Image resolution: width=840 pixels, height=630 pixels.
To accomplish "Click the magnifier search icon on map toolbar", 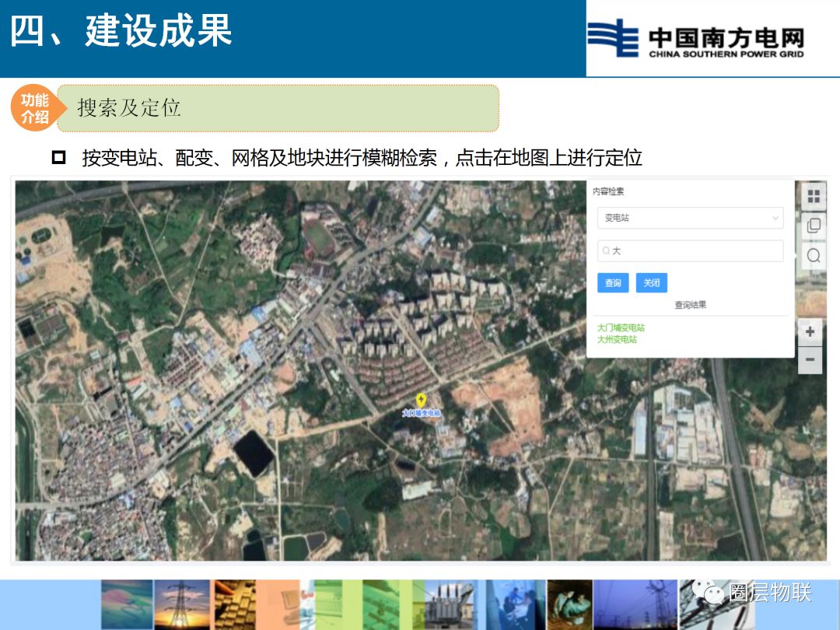I will [x=814, y=256].
